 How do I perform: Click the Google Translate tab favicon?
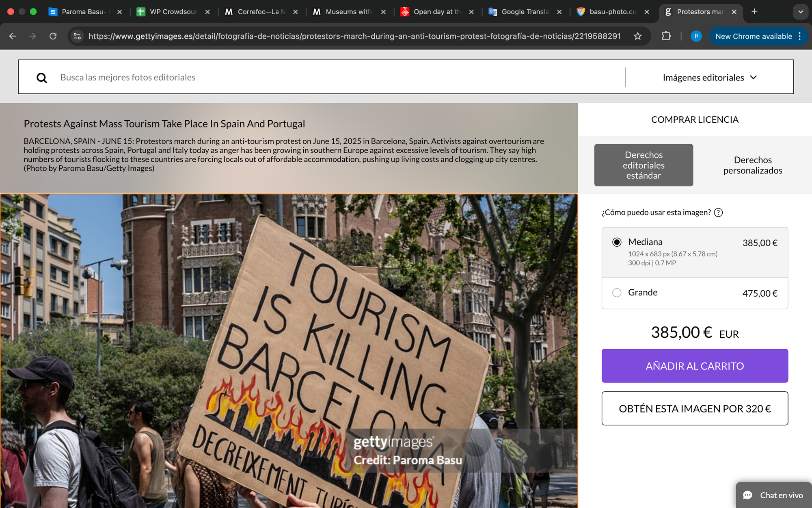tap(493, 12)
